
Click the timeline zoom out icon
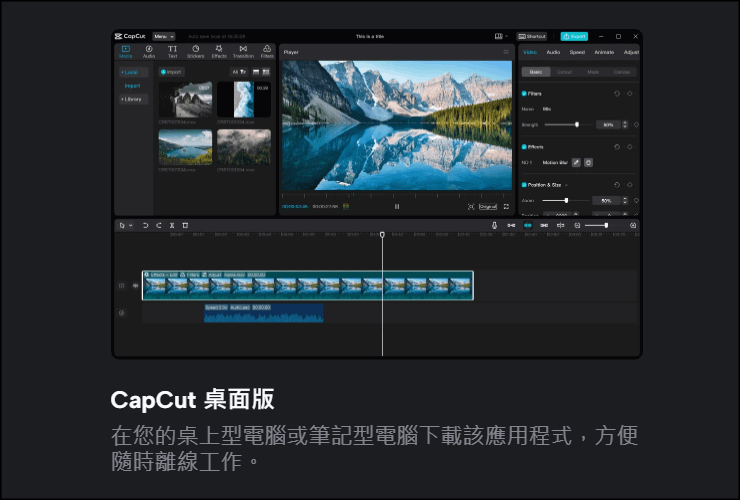(x=577, y=225)
